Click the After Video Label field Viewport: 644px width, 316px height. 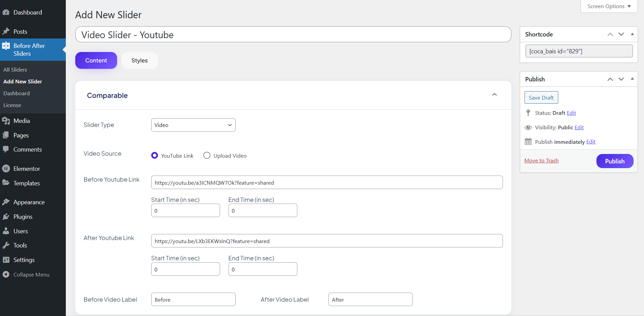pos(371,299)
